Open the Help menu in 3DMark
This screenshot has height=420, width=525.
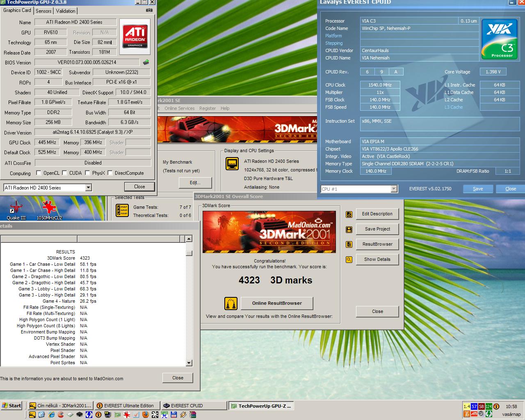[225, 108]
